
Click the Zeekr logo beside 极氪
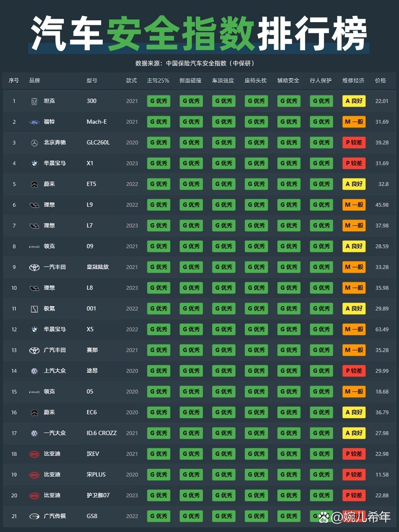[x=34, y=309]
